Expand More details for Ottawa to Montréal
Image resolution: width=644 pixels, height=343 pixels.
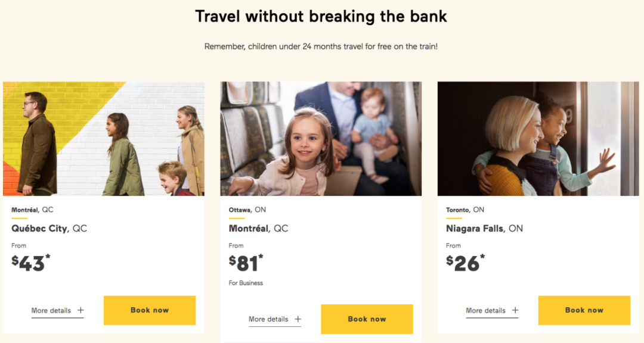[x=275, y=319]
